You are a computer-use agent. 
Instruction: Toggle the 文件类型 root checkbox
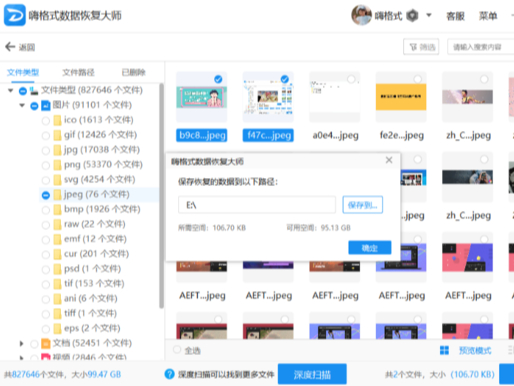click(23, 91)
